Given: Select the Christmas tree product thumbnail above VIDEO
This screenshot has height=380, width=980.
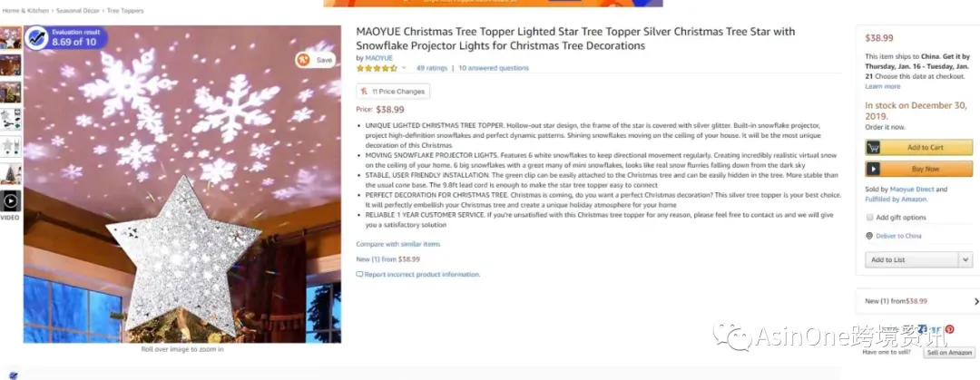Looking at the screenshot, I should (x=11, y=173).
